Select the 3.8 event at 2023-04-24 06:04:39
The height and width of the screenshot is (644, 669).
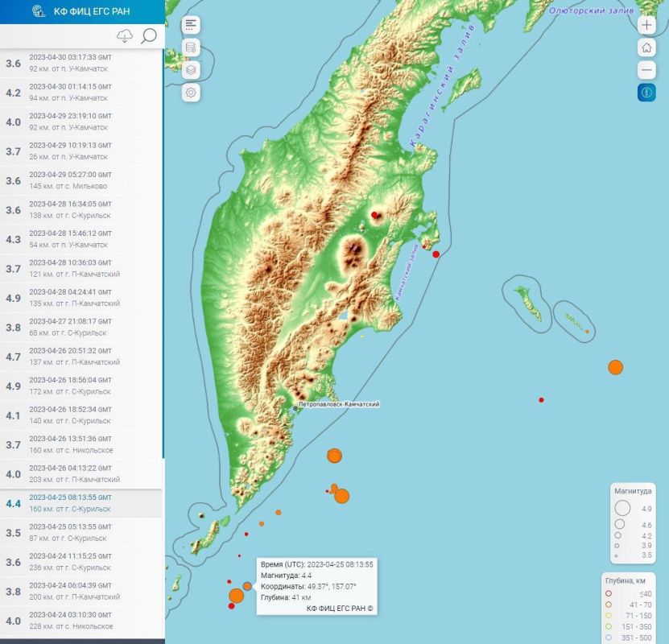[81, 592]
